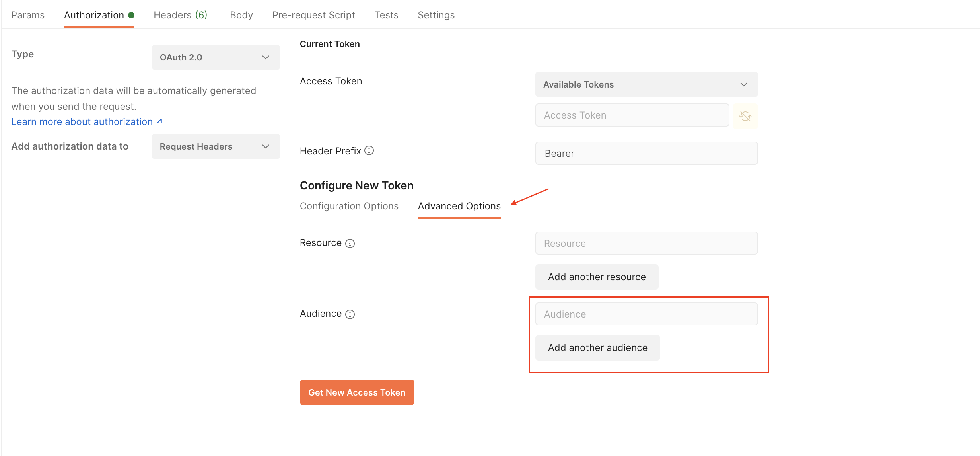Open the external link arrow beside Learn more
Viewport: 980px width, 456px height.
click(x=159, y=121)
